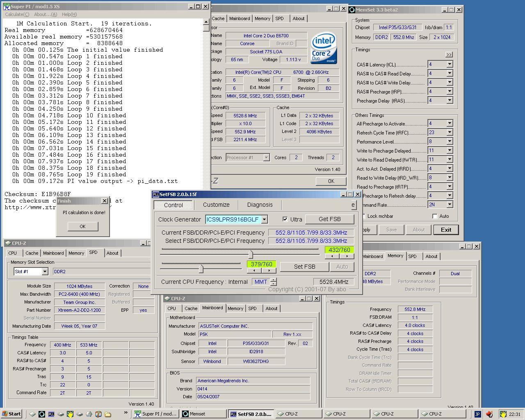Open the Performance Level dropdown
The image size is (525, 420).
click(x=450, y=142)
